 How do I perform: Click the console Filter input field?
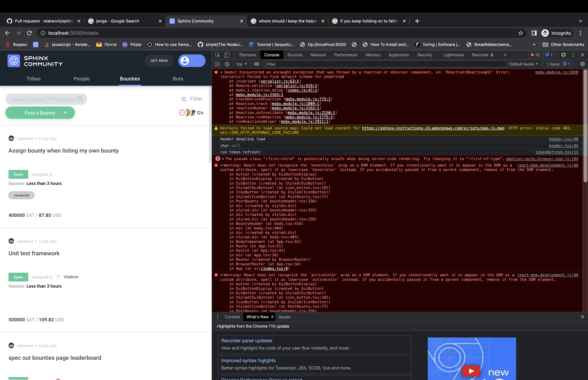click(385, 64)
